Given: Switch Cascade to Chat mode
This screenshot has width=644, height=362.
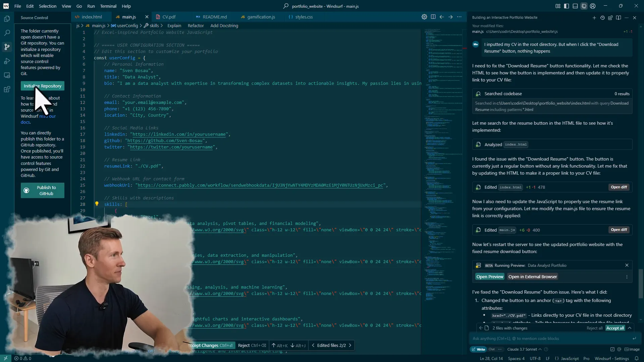Looking at the screenshot, I should 492,349.
